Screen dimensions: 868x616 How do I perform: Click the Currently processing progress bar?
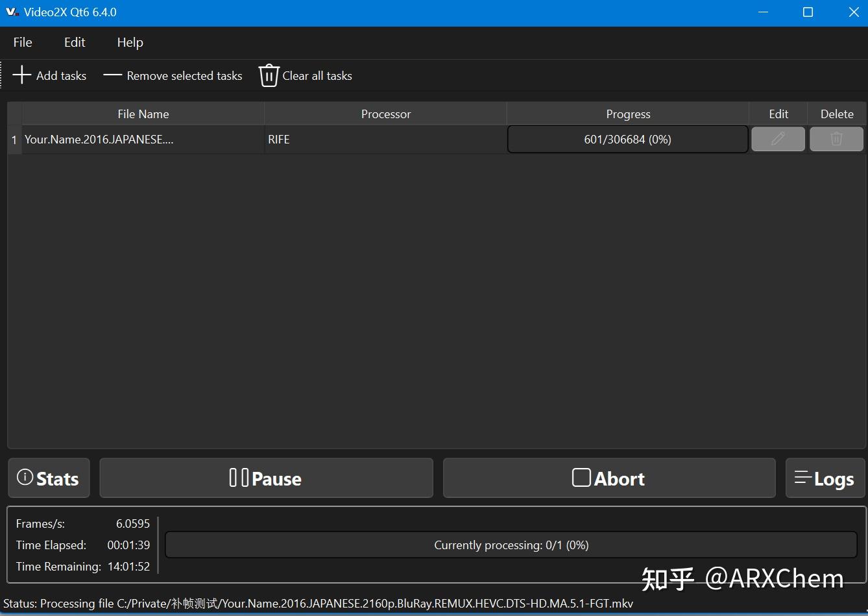pos(511,545)
